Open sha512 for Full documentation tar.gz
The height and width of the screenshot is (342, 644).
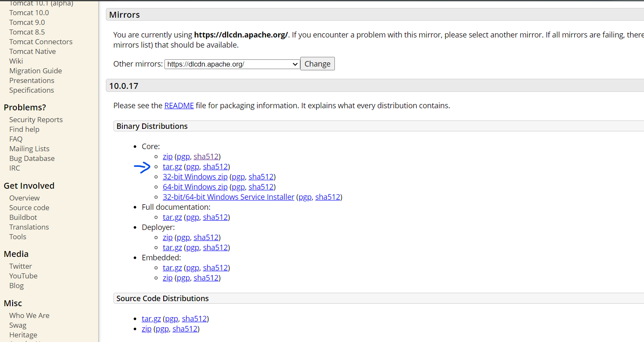(x=216, y=217)
